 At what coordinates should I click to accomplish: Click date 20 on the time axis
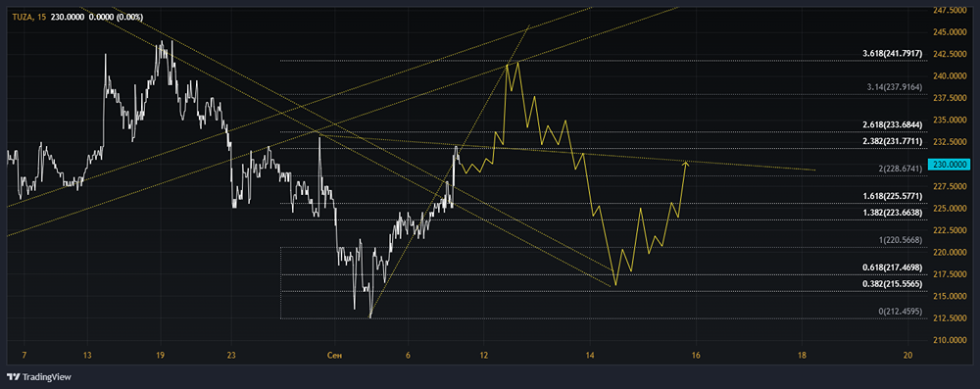click(908, 356)
